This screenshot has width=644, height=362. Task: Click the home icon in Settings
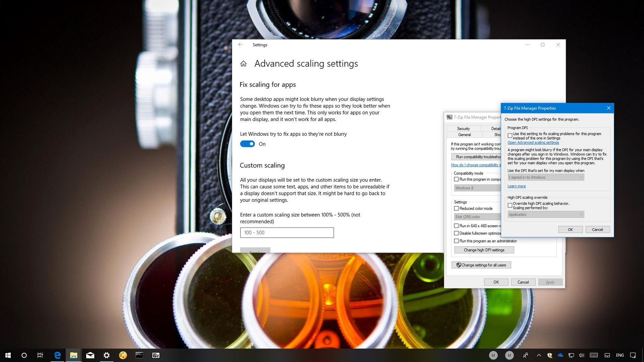pyautogui.click(x=244, y=63)
